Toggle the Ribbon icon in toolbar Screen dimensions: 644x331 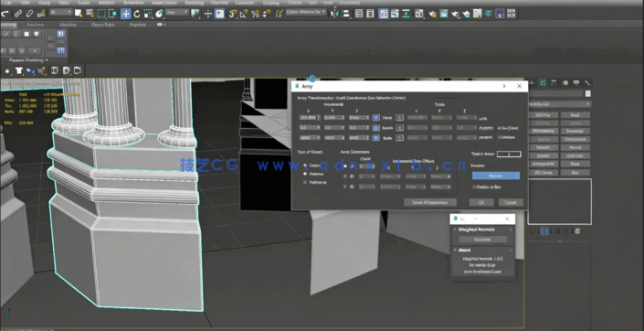click(383, 13)
